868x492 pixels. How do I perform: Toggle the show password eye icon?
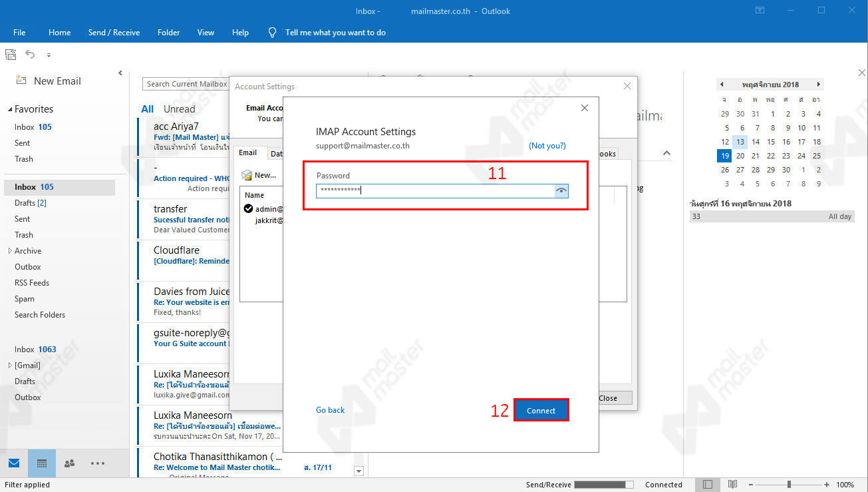(561, 191)
